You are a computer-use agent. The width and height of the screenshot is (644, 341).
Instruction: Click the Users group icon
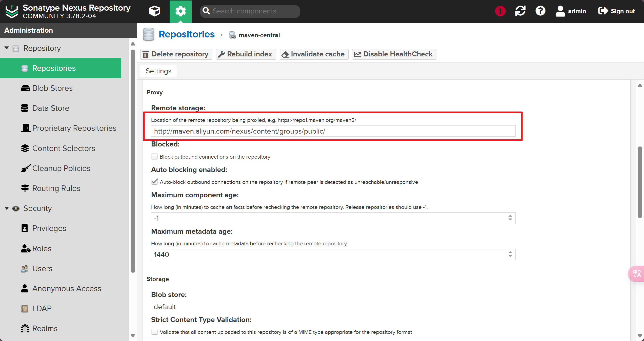point(25,269)
